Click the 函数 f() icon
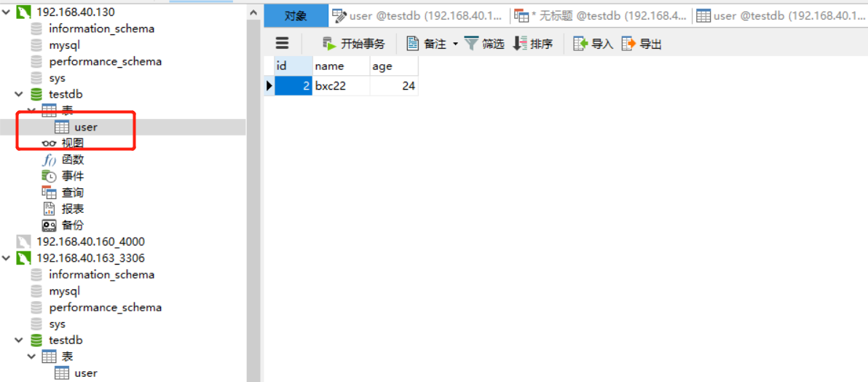Screen dimensions: 868x382 point(50,160)
